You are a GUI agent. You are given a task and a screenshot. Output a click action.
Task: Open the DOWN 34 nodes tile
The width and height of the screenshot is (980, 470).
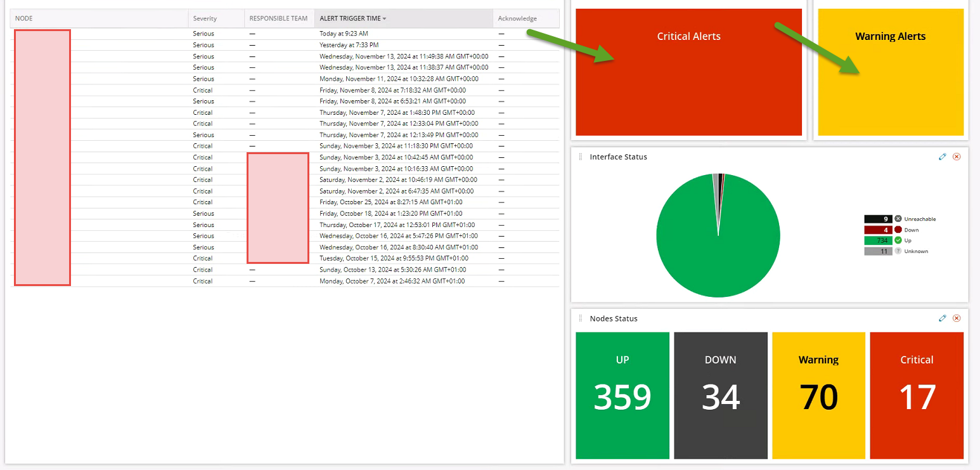(x=721, y=395)
